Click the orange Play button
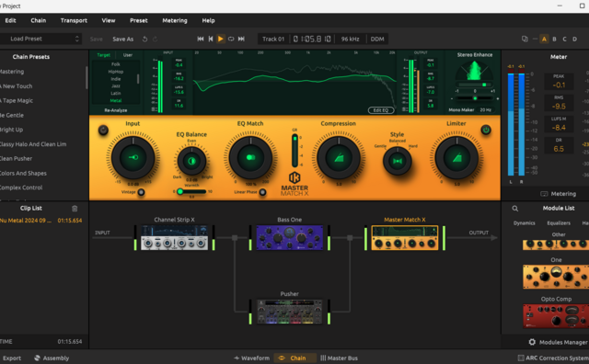Screen dimensions: 589x364 [221, 39]
